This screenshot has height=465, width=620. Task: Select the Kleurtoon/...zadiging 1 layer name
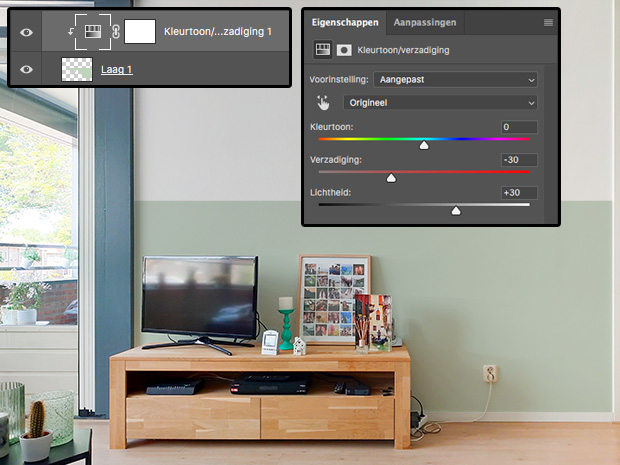tap(218, 32)
